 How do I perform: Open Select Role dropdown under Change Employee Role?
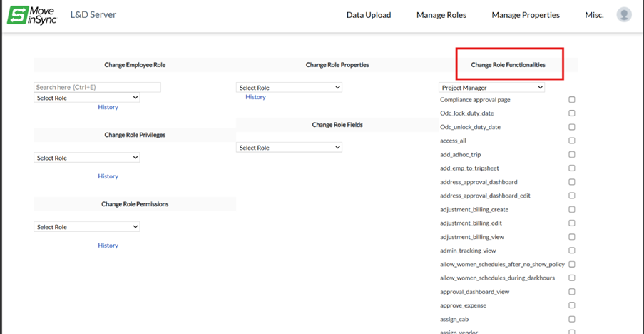87,98
